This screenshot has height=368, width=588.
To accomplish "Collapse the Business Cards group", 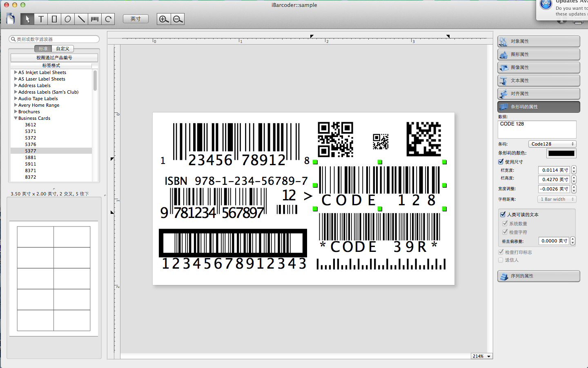I will tap(16, 118).
